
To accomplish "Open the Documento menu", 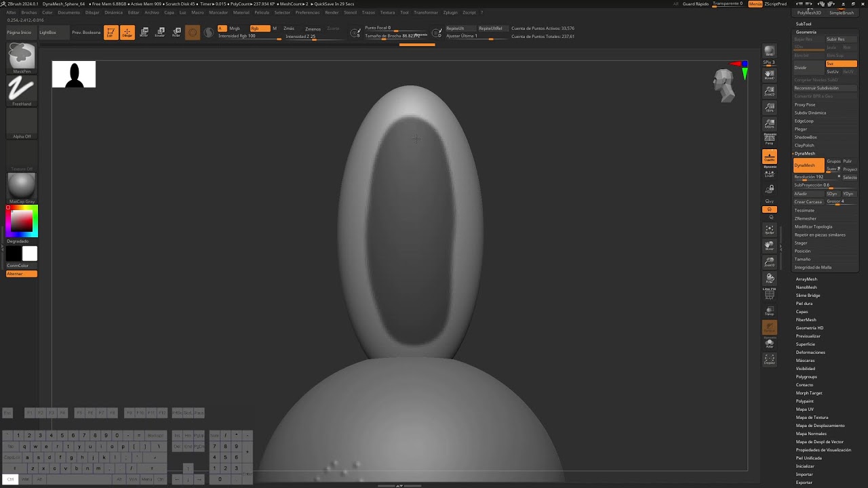I will (68, 12).
